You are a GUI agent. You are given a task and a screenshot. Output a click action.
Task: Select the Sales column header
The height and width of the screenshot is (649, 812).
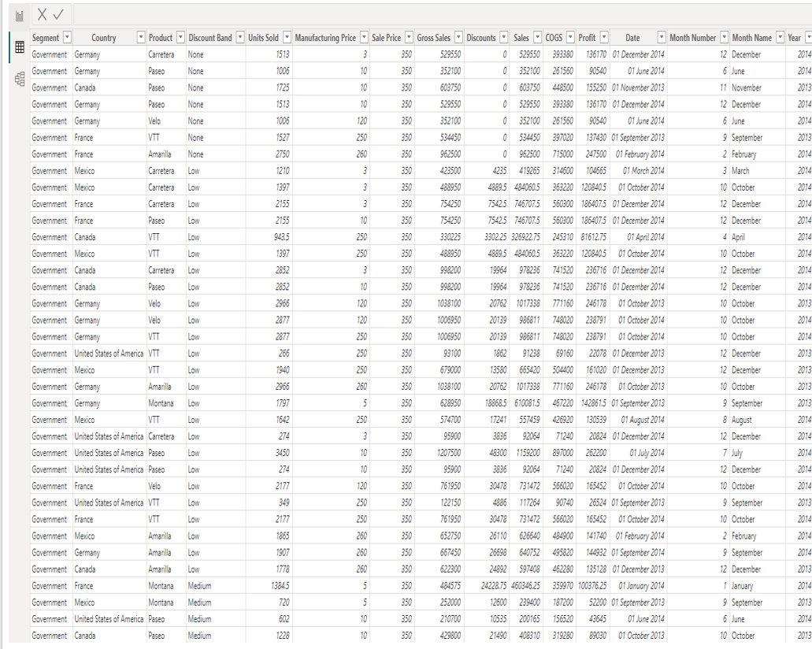[x=521, y=38]
